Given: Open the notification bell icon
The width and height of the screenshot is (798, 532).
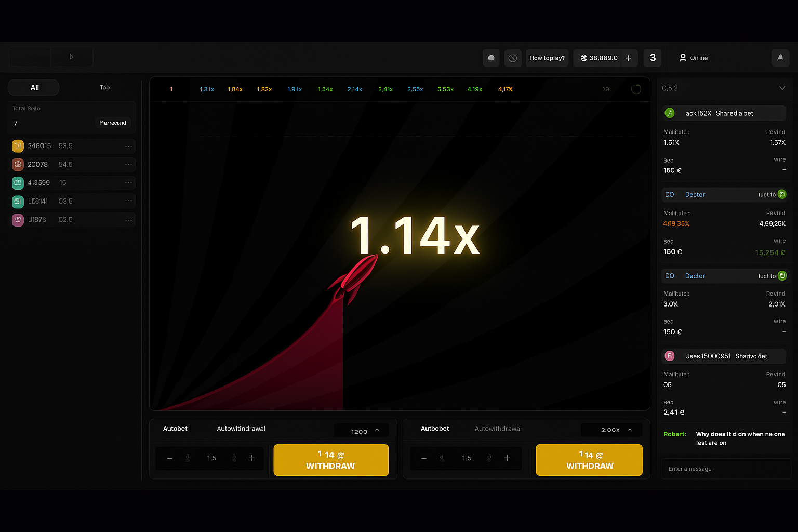Looking at the screenshot, I should coord(780,58).
